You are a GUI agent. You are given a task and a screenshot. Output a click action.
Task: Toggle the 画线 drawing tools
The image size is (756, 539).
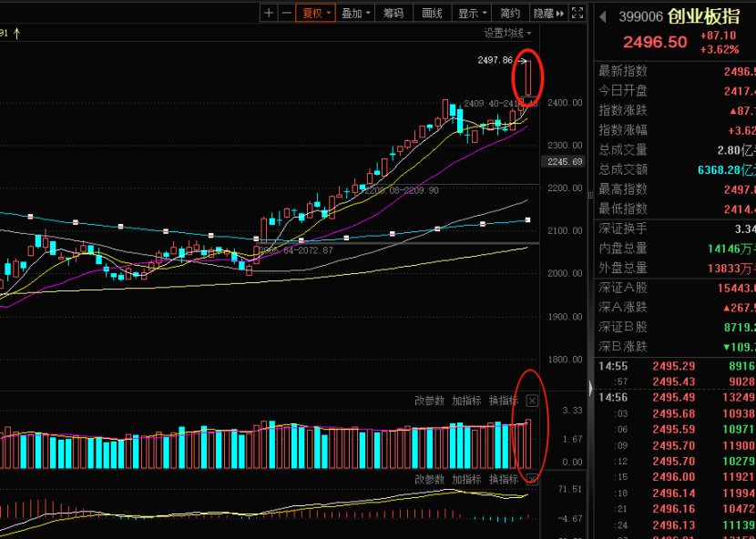(x=432, y=13)
